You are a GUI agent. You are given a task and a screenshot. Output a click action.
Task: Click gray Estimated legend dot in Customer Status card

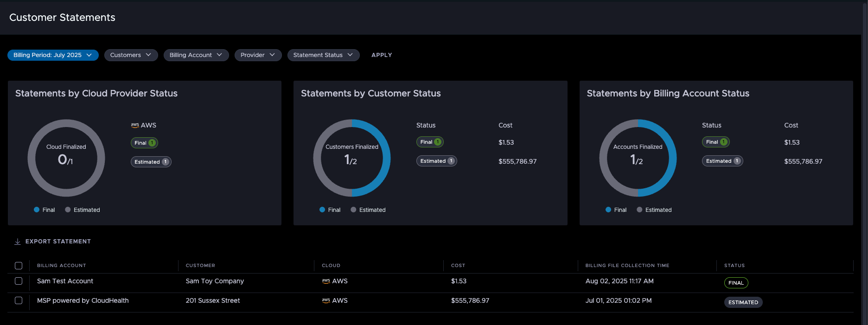(x=353, y=210)
